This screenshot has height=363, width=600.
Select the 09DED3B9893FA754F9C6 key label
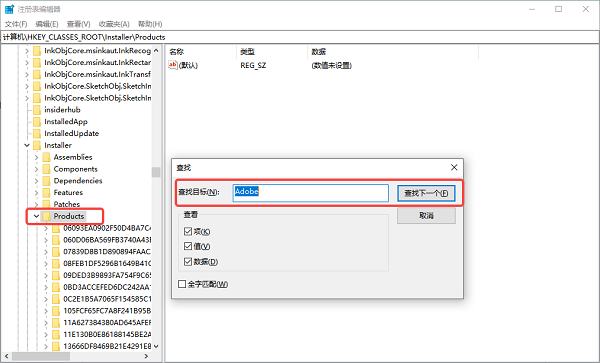107,276
